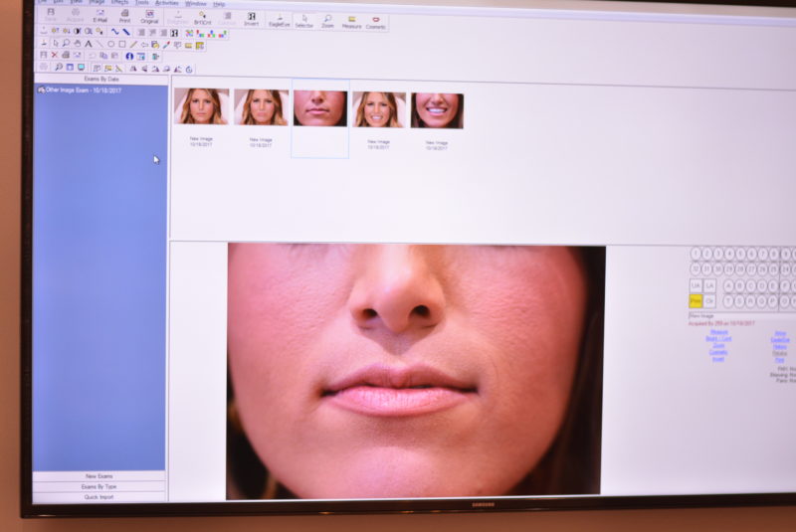Toggle the UA upper arch button
The image size is (796, 532).
tap(696, 285)
